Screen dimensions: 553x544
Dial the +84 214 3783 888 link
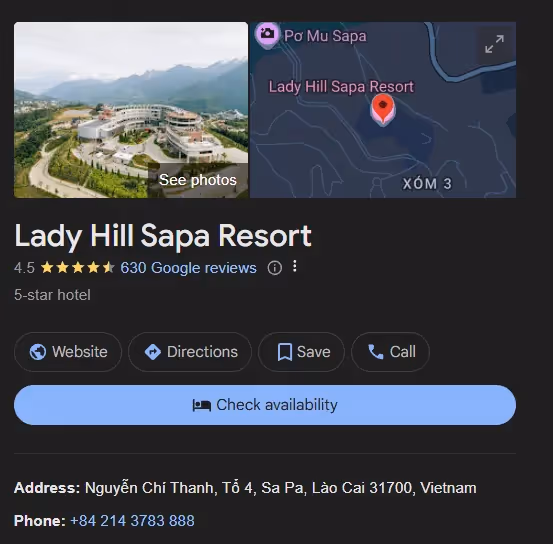pyautogui.click(x=132, y=521)
